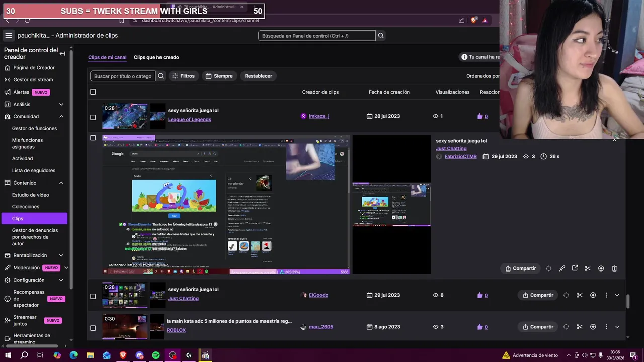644x362 pixels.
Task: Open the Siempre date range dropdown
Action: point(219,76)
